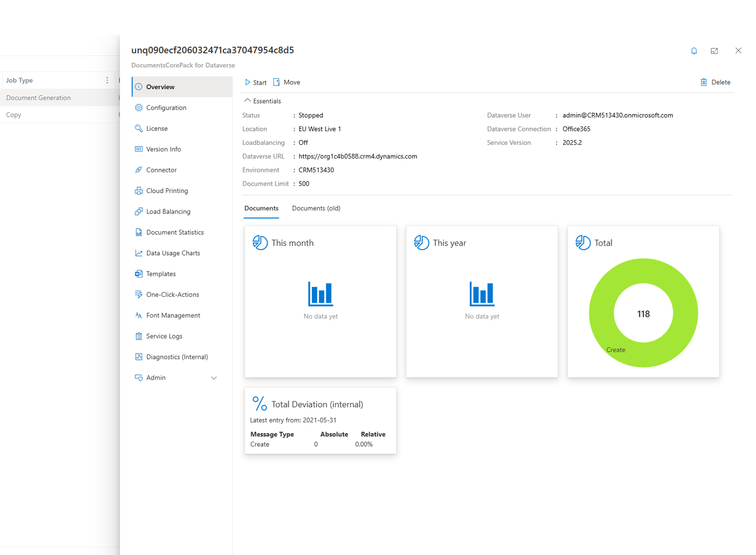This screenshot has height=555, width=756.
Task: Click the Service Version 2025.2 value
Action: click(572, 143)
